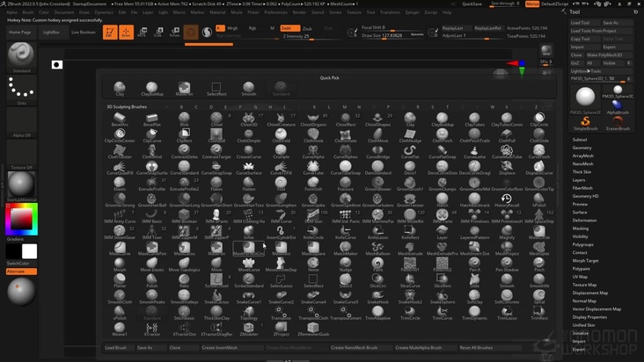644x362 pixels.
Task: Expand the Deformation section
Action: click(x=584, y=221)
